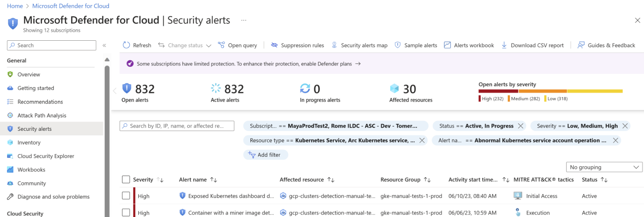Click the Open alerts shield icon

click(x=127, y=88)
